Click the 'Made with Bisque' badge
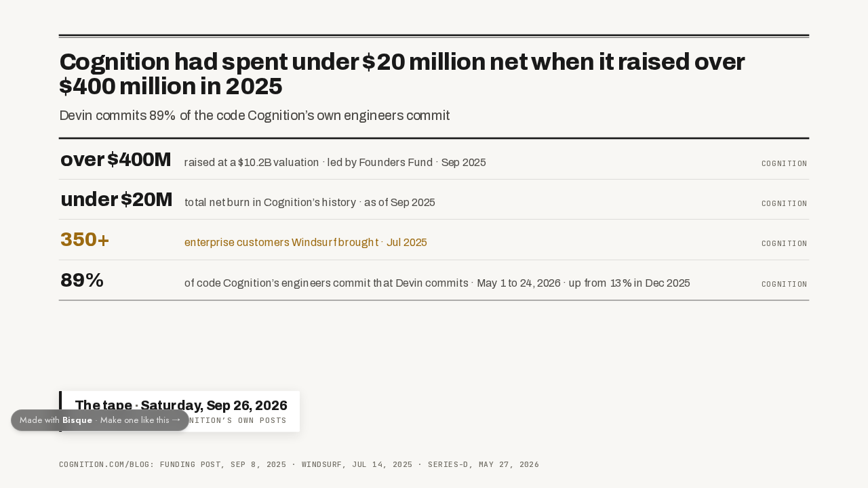This screenshot has width=868, height=488. click(100, 420)
